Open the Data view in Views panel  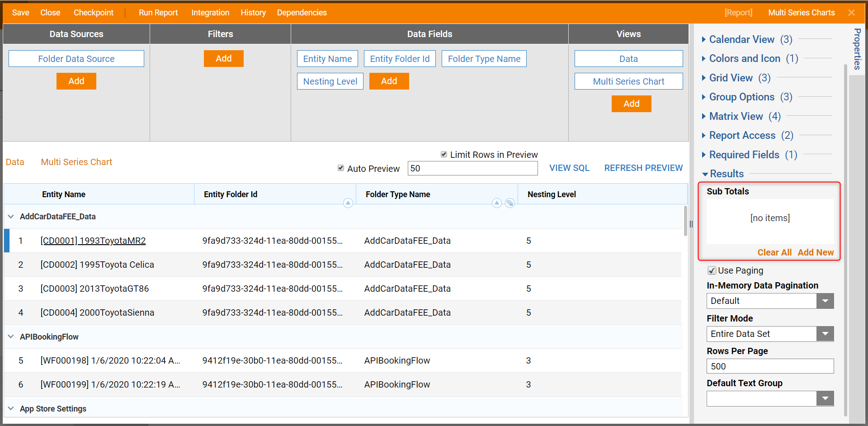click(629, 59)
